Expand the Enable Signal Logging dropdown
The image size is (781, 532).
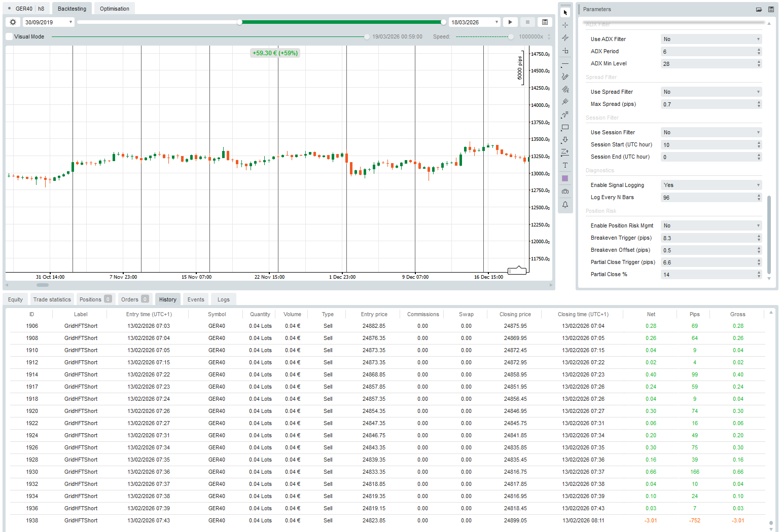click(x=711, y=184)
